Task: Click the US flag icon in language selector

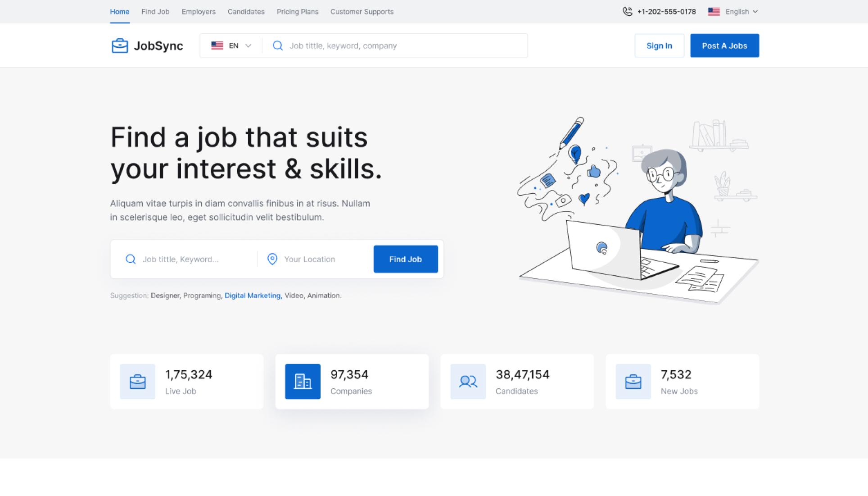Action: point(714,11)
